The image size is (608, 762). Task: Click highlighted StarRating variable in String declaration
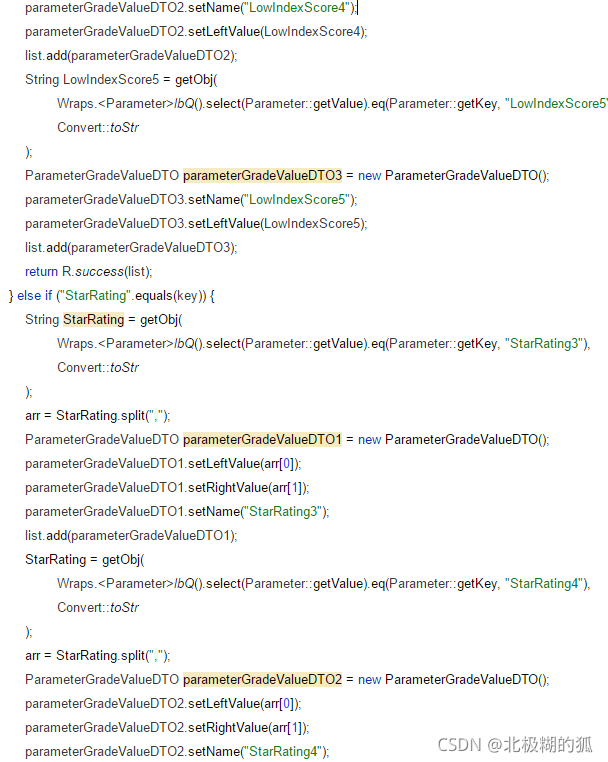coord(93,320)
